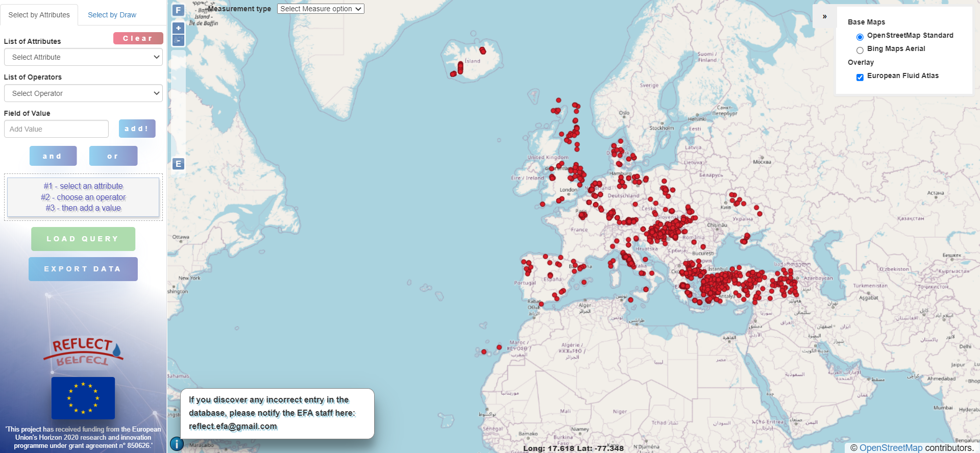Click the European Union flag image

(83, 398)
